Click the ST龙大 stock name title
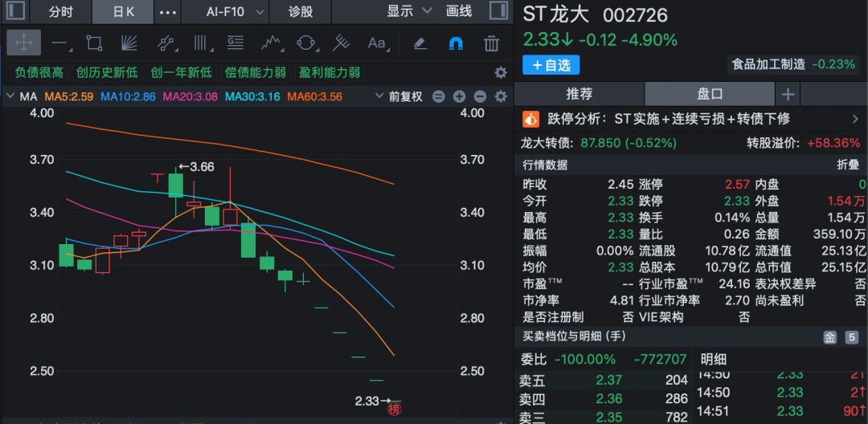Image resolution: width=868 pixels, height=424 pixels. 556,14
